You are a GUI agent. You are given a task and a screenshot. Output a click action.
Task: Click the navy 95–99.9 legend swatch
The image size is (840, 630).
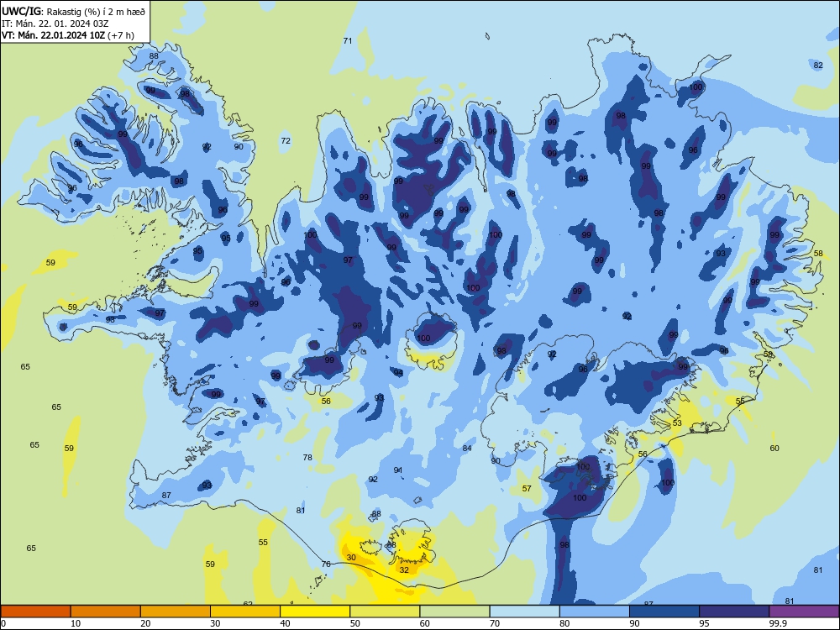tap(734, 612)
